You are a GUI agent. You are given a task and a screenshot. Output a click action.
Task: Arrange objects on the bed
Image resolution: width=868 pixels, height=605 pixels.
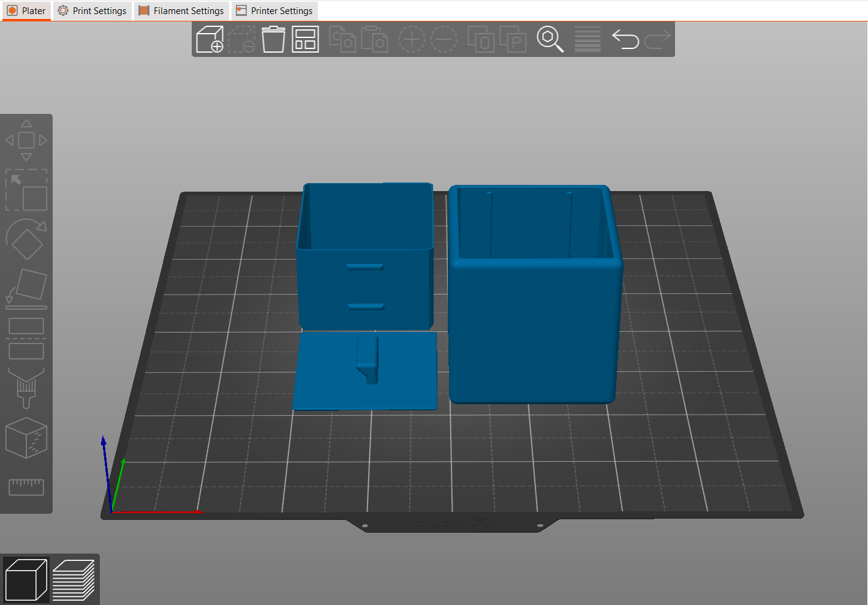click(x=305, y=39)
